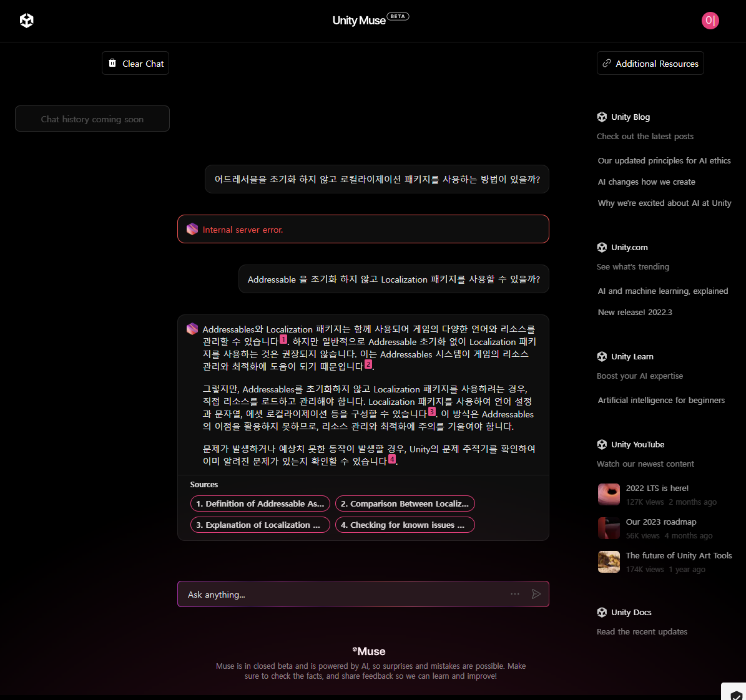Click the link icon in Additional Resources

[607, 63]
